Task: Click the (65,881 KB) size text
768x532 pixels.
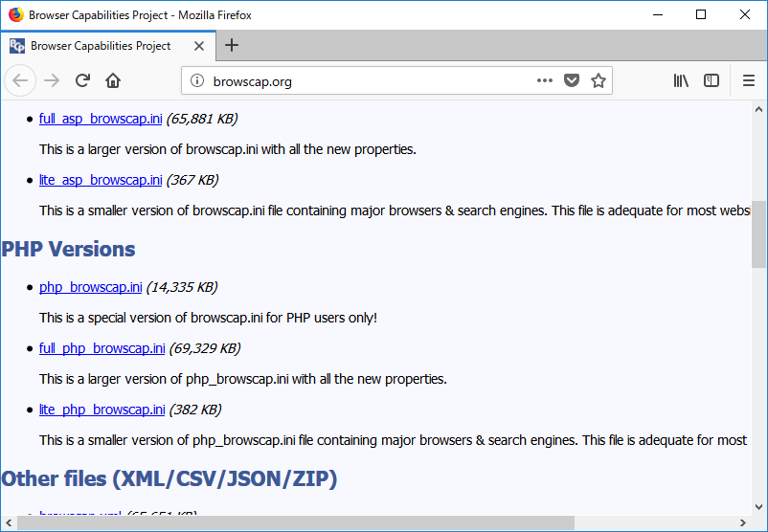Action: pyautogui.click(x=202, y=119)
